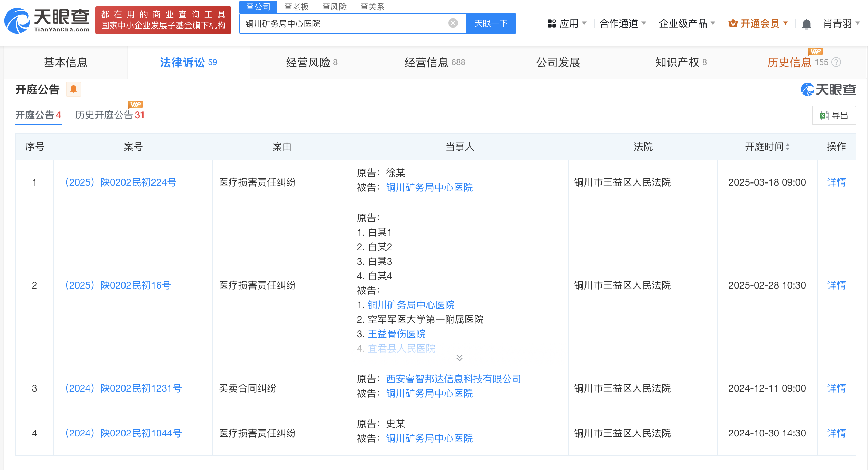
Task: Click the 应用 grid icon
Action: [x=552, y=23]
